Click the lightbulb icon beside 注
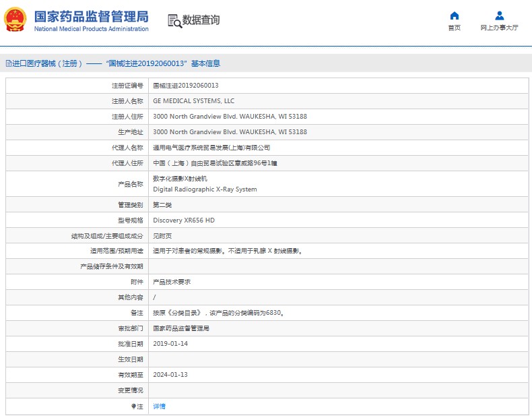Screen dimensions: 532x418 pos(133,406)
